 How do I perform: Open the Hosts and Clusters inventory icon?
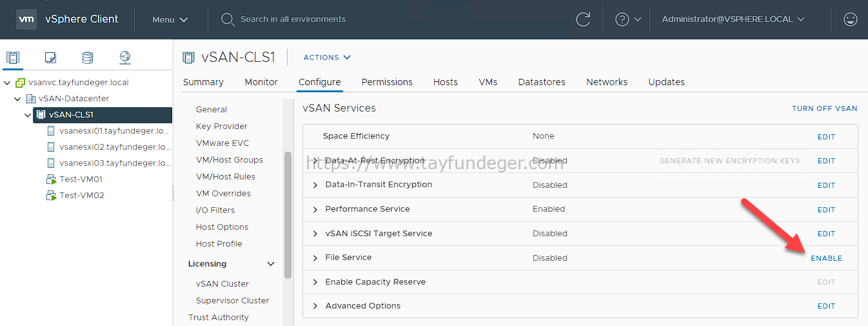(x=13, y=57)
